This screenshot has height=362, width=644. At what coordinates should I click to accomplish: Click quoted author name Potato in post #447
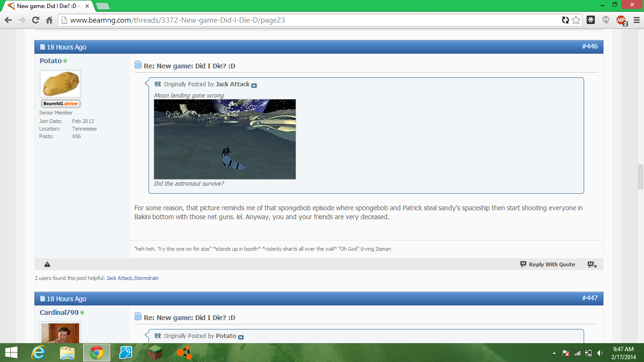tap(226, 336)
